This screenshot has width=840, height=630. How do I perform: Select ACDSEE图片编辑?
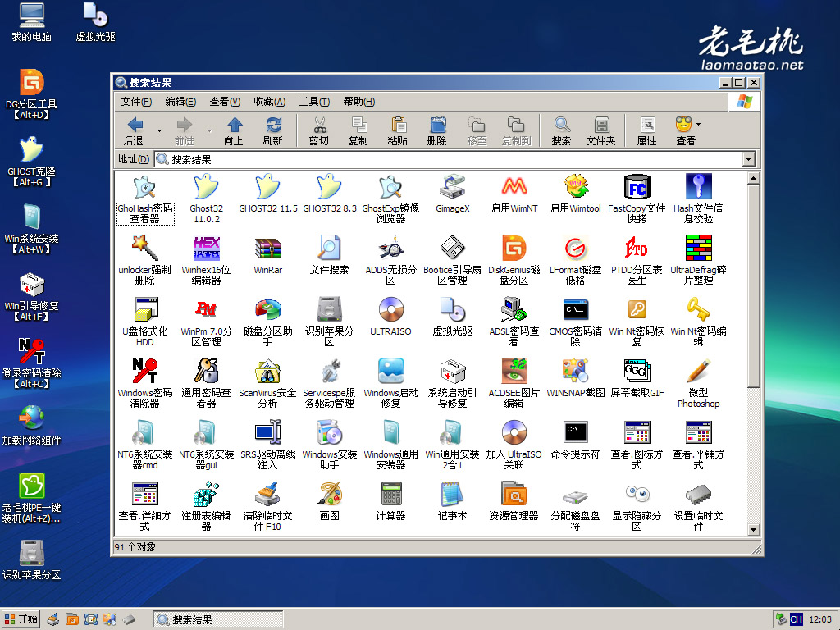(x=514, y=384)
